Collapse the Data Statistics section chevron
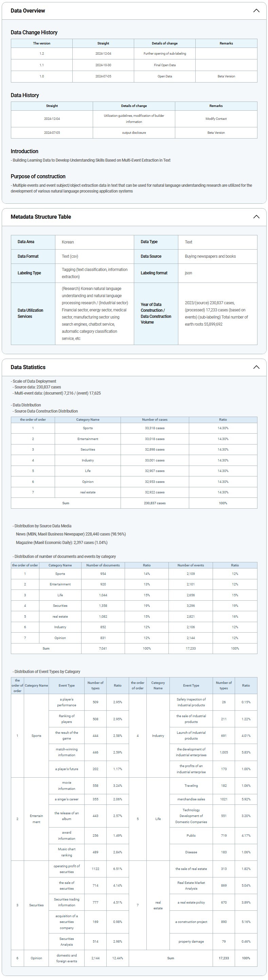The image size is (268, 980). (256, 367)
